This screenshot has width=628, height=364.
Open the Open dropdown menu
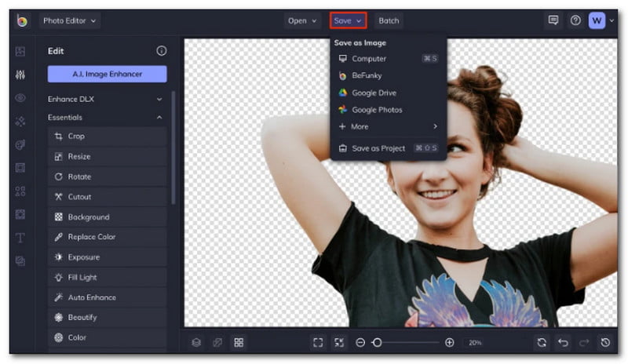point(302,20)
